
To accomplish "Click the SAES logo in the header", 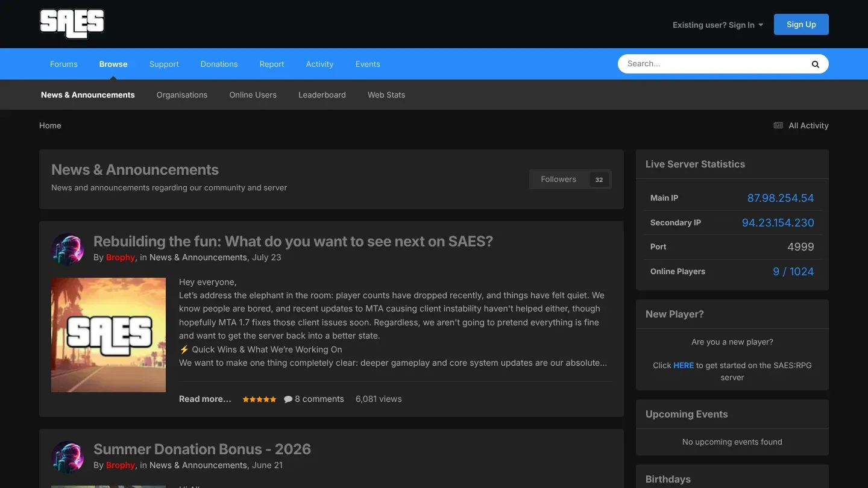I will 72,24.
